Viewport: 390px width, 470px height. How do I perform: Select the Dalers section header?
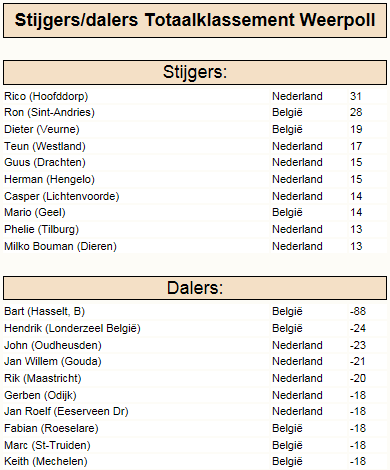pos(195,288)
